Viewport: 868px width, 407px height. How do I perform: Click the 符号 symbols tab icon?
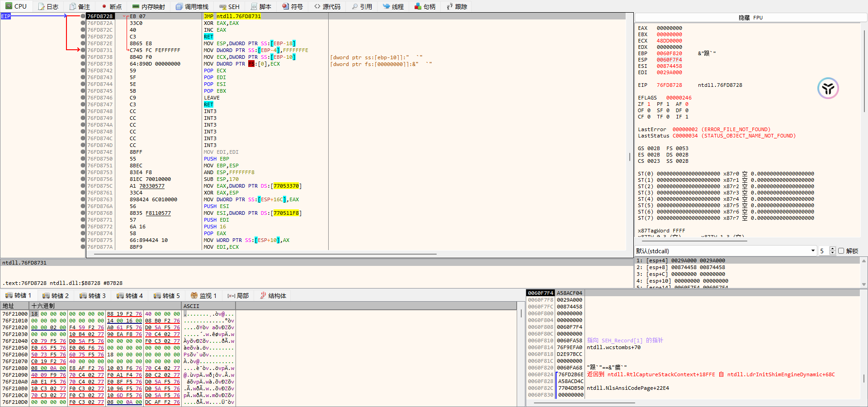pos(285,7)
